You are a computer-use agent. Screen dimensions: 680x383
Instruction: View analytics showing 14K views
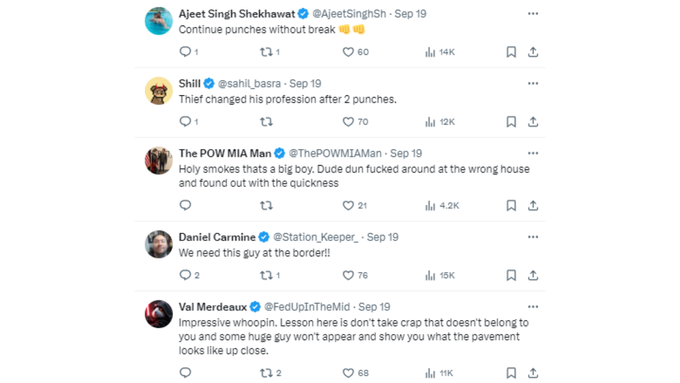point(440,52)
